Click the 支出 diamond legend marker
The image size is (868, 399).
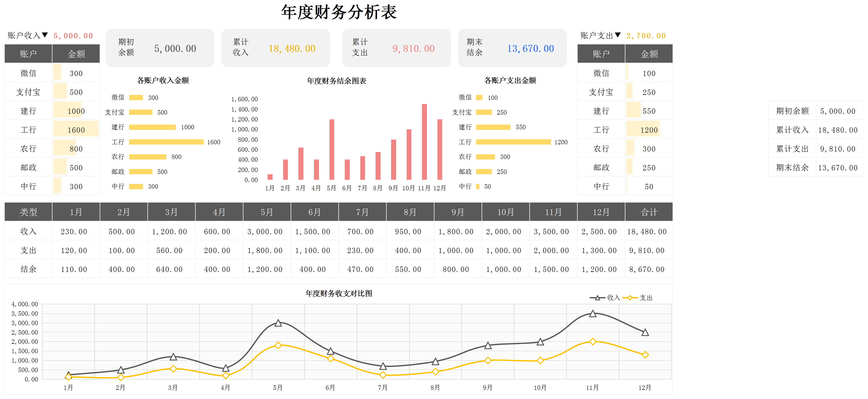point(630,298)
